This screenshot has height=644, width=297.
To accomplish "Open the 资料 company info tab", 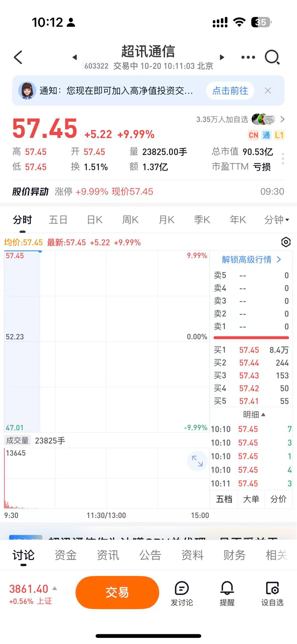I will pos(192,555).
